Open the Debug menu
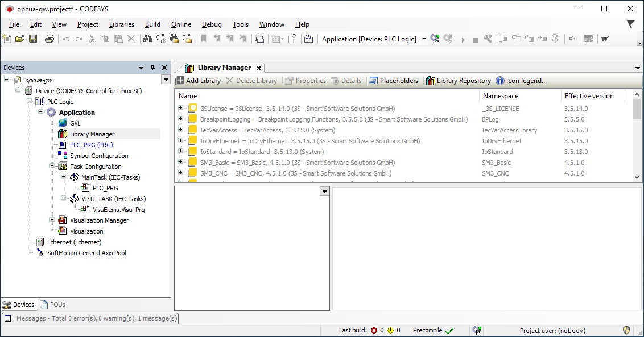The height and width of the screenshot is (337, 644). click(x=212, y=24)
